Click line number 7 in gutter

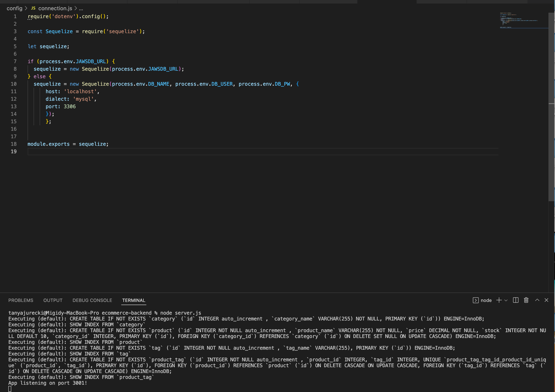tap(15, 61)
